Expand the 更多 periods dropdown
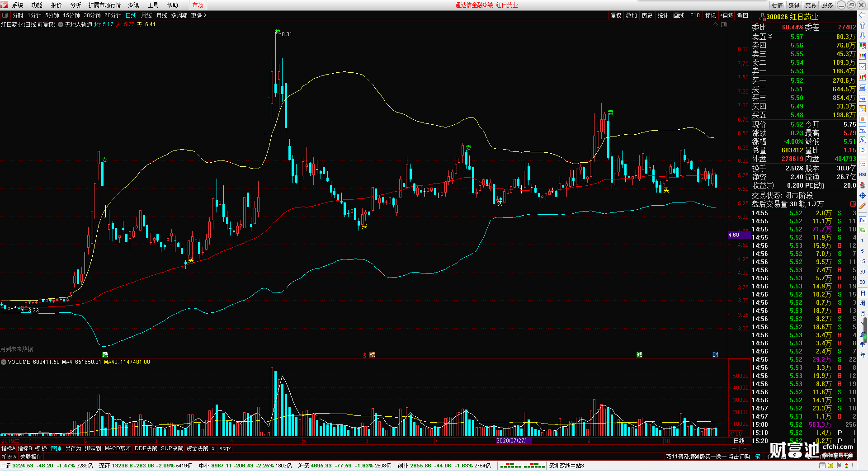Image resolution: width=868 pixels, height=471 pixels. (x=199, y=15)
